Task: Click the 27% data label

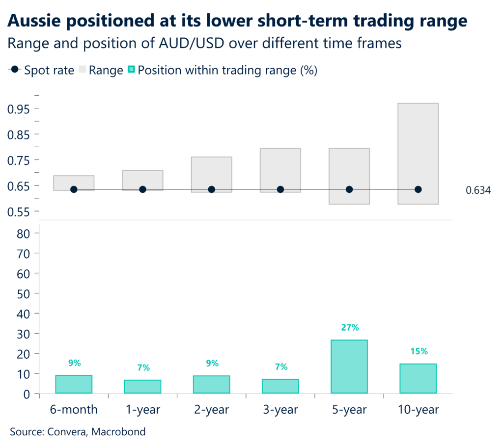Action: click(349, 327)
